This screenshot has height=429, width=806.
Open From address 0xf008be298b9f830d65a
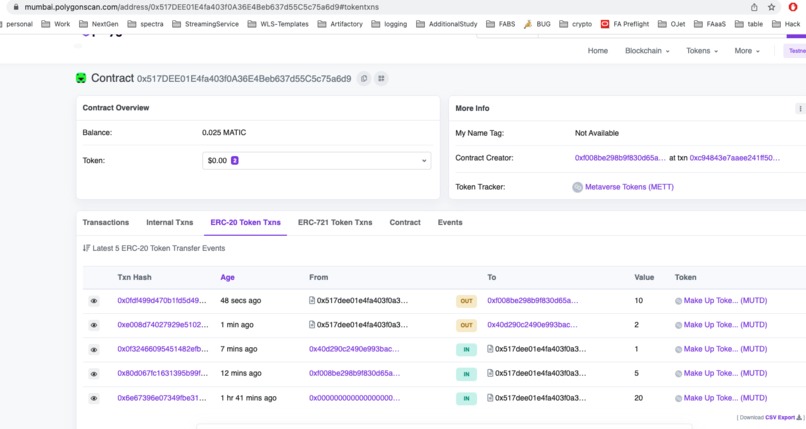point(354,373)
